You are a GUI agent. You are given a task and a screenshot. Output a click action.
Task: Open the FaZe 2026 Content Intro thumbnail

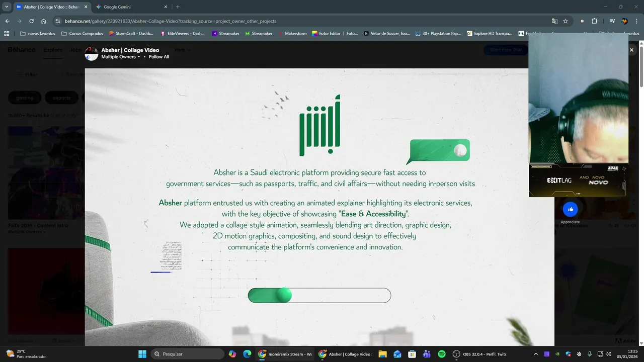(46, 172)
